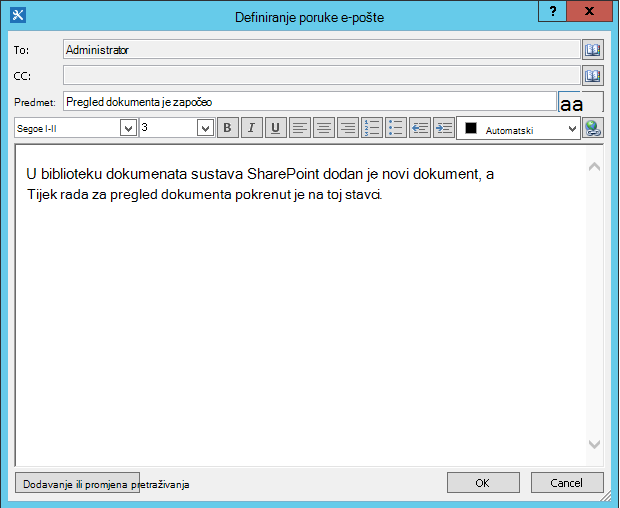Decrease paragraph indent
Screen dimensions: 620x508
420,128
